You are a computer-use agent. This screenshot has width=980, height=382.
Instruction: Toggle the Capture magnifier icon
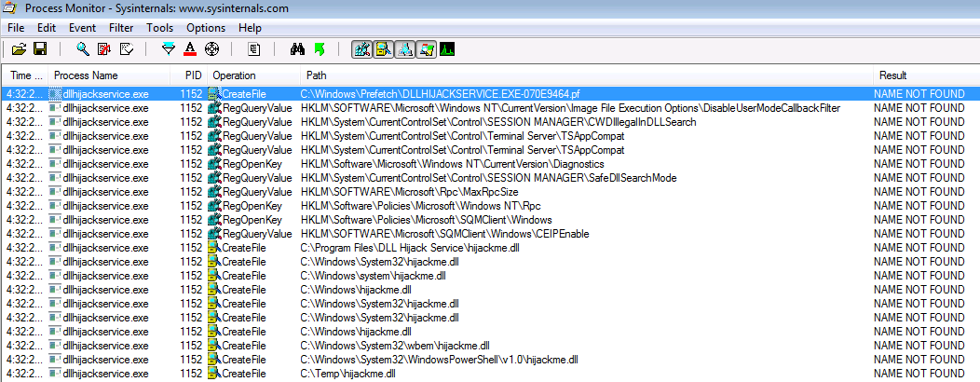[x=83, y=48]
